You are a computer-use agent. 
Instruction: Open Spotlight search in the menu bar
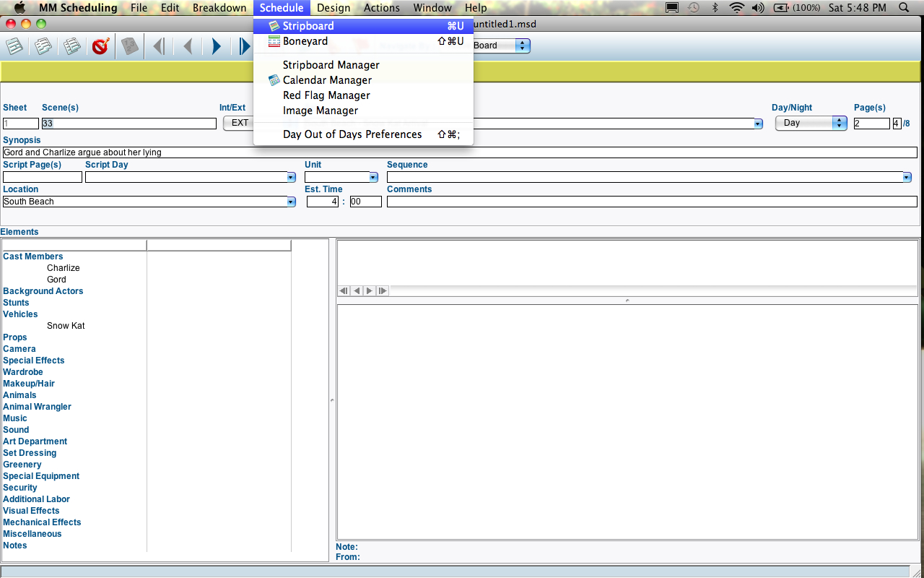pyautogui.click(x=905, y=8)
